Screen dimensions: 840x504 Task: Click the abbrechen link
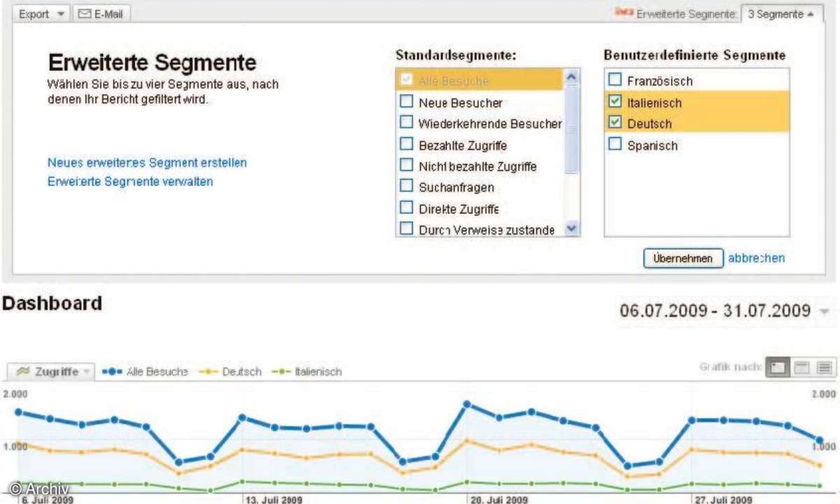757,258
